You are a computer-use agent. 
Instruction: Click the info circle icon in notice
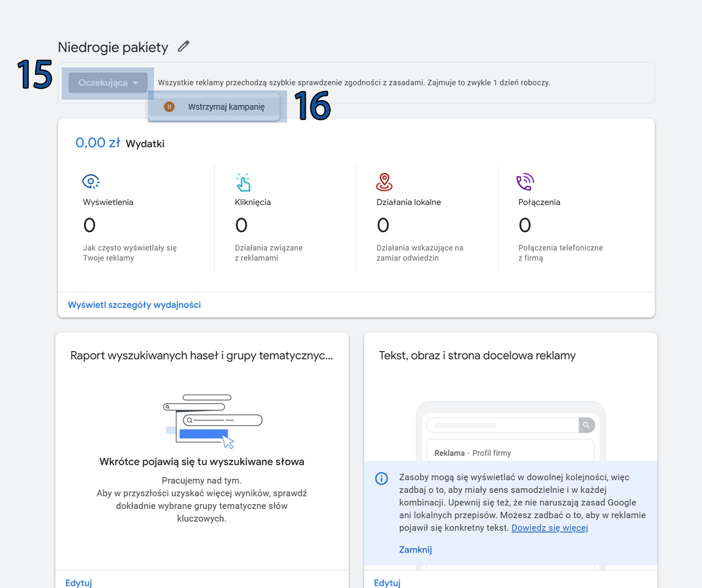(381, 478)
